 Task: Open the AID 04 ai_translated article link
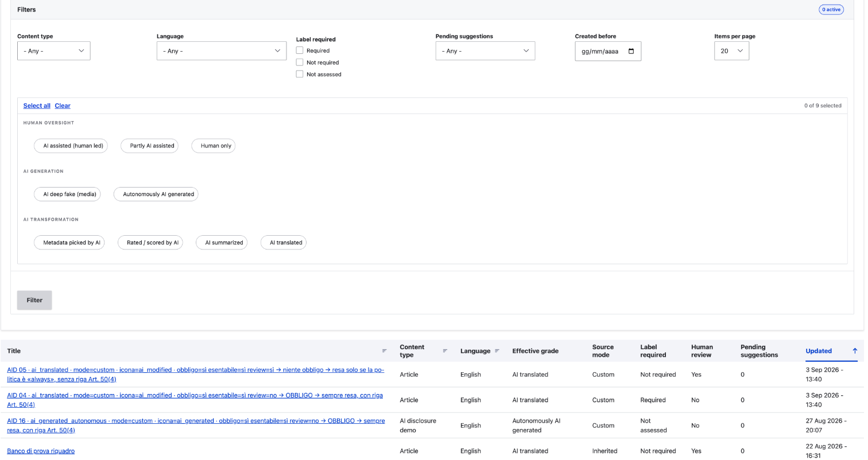195,400
